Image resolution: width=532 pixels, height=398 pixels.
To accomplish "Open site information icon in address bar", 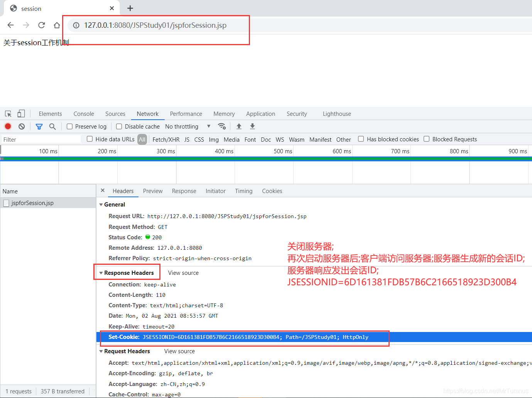I will pos(76,25).
